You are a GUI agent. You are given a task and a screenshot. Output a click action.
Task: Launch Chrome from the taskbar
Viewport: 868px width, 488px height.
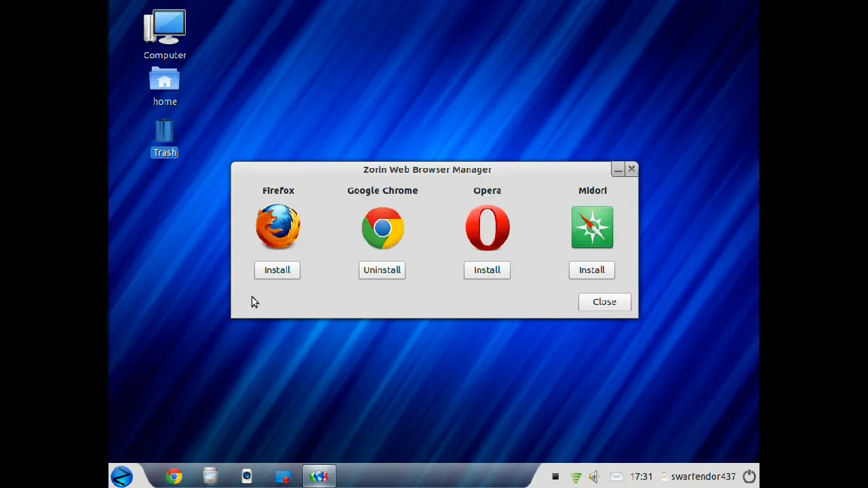174,476
